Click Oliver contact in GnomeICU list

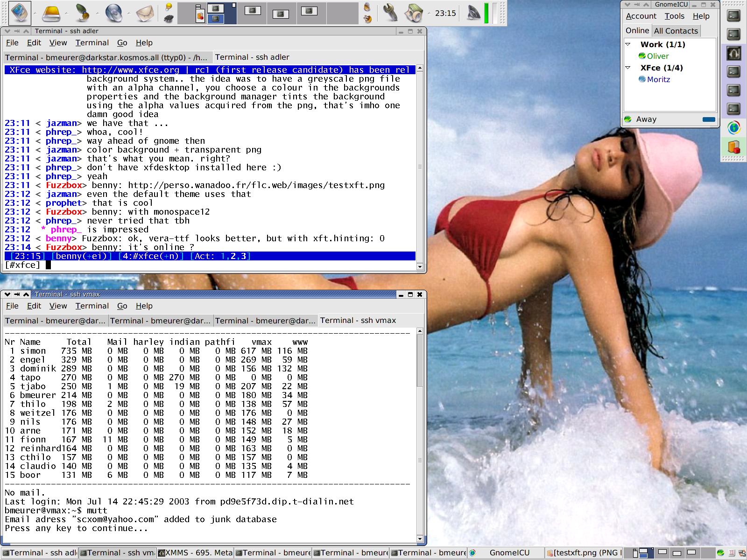(657, 56)
